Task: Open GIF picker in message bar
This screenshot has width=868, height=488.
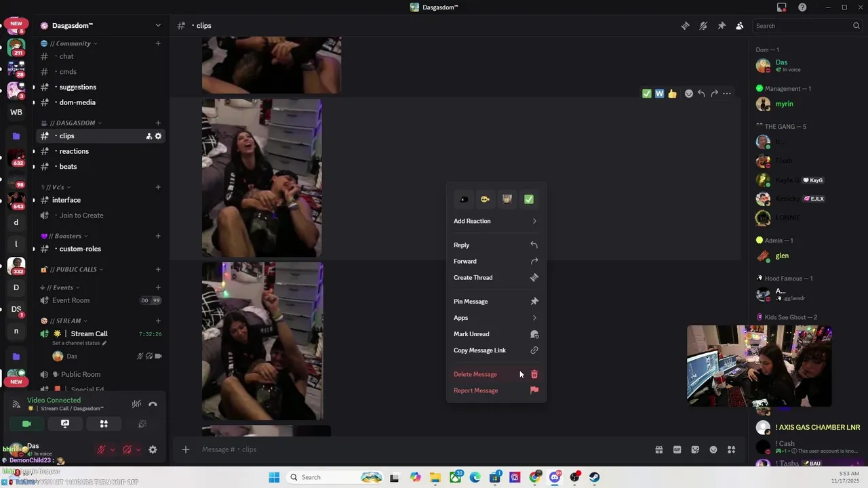Action: (677, 449)
